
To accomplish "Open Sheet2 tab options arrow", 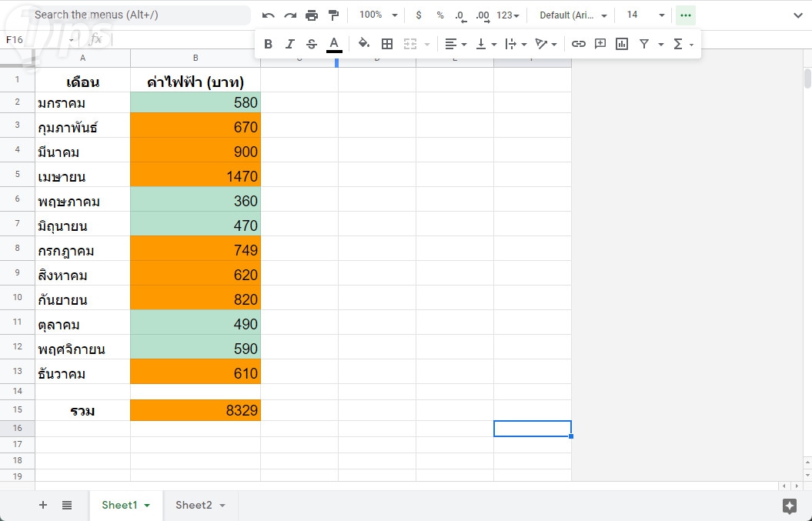I will [x=222, y=506].
